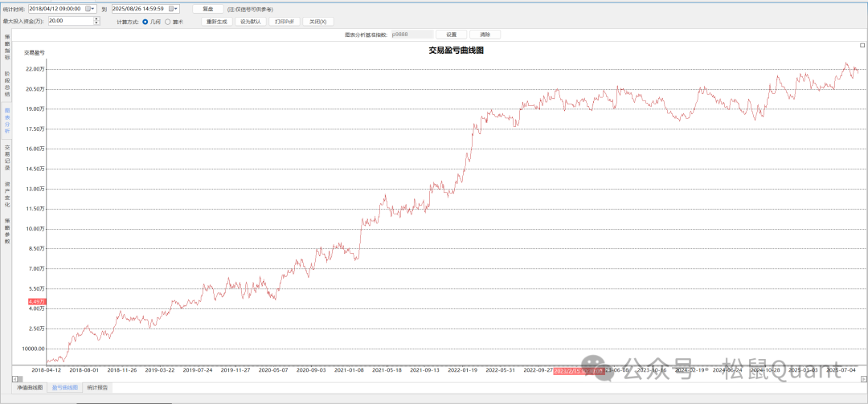Select the 几何 calculation radio button
Viewport: 868px width, 404px height.
click(145, 22)
